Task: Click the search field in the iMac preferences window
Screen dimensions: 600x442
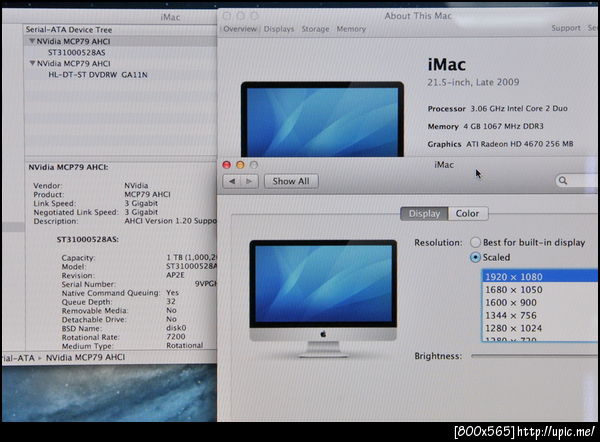Action: 577,181
